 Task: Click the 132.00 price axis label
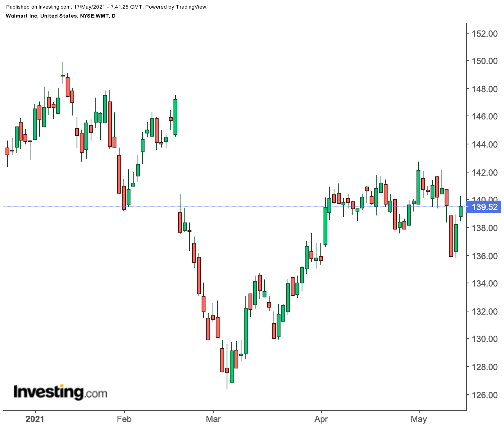[485, 311]
